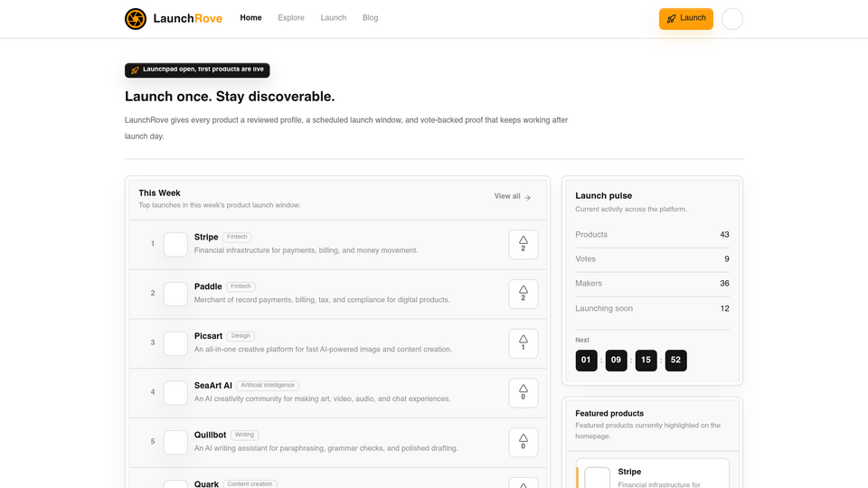Open the LaunchRove brand name link

(188, 19)
